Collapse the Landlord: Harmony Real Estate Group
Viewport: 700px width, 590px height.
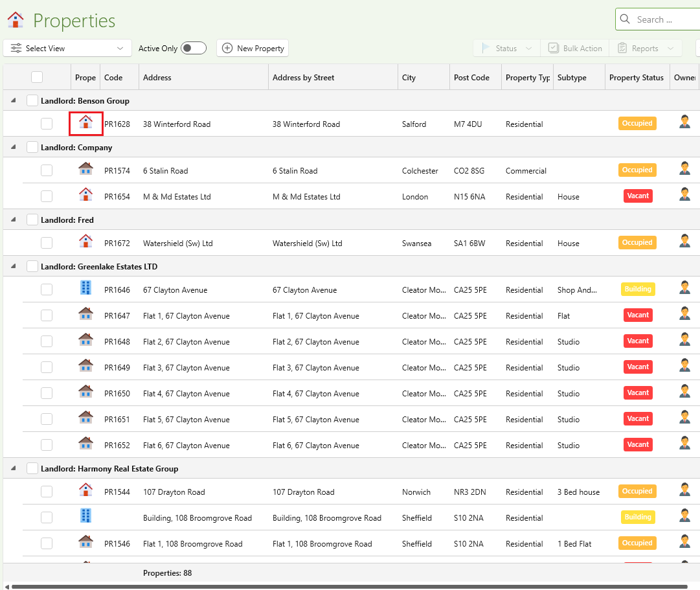coord(14,468)
